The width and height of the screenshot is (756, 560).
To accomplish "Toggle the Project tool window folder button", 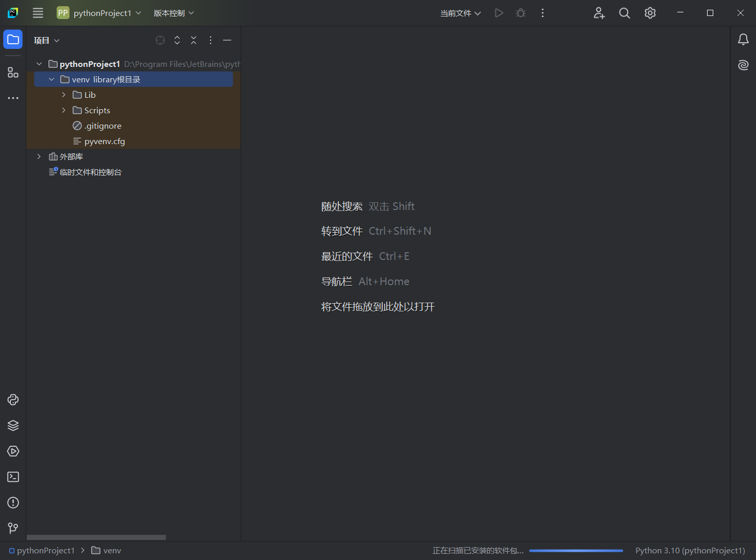I will 13,40.
